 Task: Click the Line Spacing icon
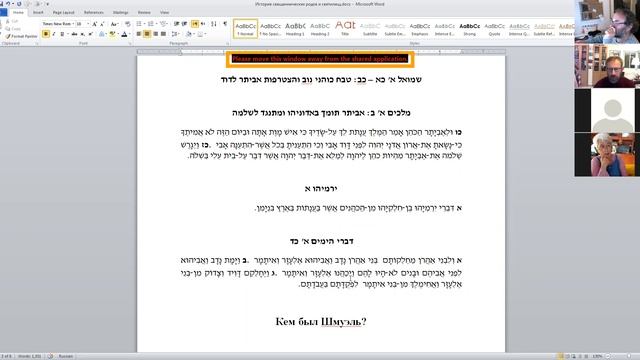click(175, 34)
